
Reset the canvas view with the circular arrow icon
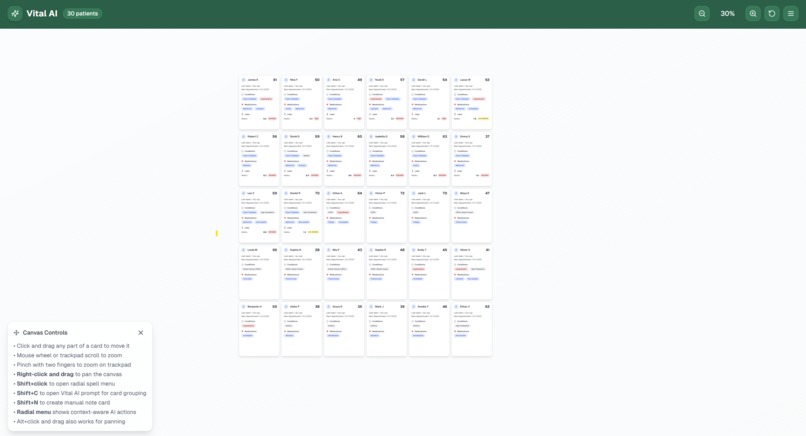[x=772, y=13]
